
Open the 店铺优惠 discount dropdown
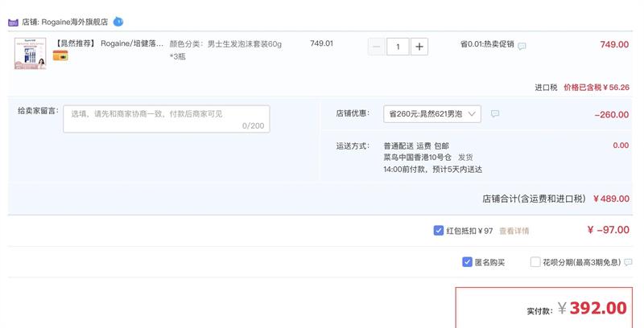pos(434,114)
